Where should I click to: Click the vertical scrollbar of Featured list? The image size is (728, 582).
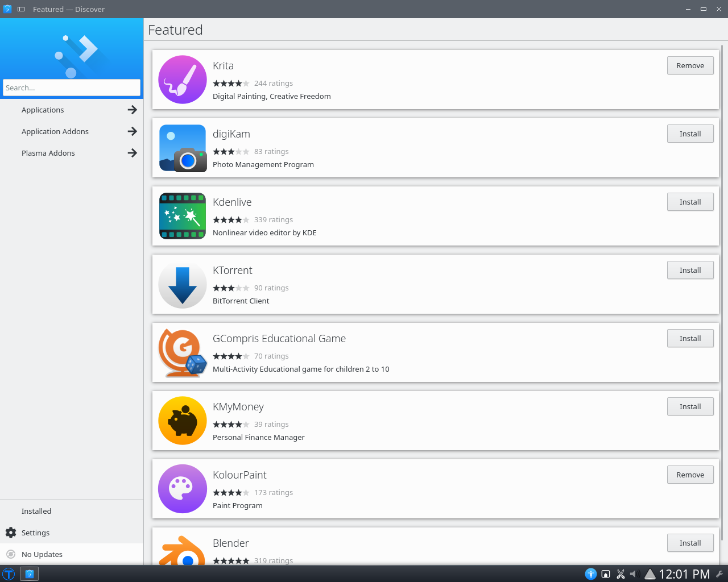click(722, 293)
